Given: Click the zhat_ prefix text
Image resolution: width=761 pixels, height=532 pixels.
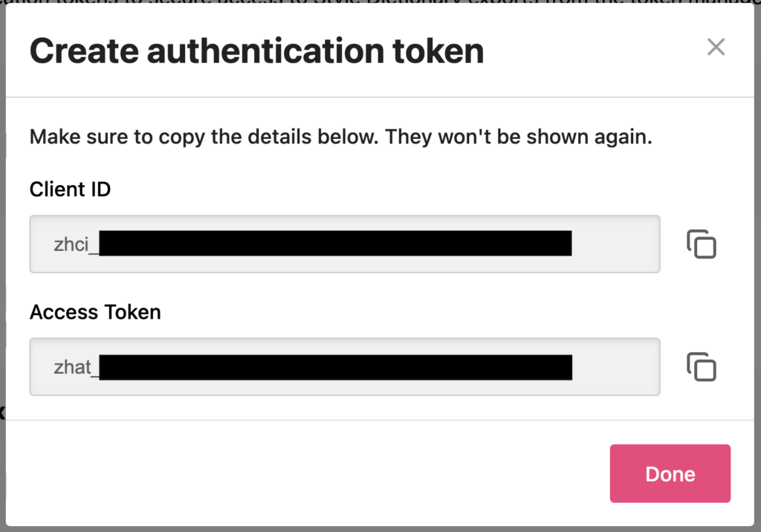Looking at the screenshot, I should (x=77, y=367).
